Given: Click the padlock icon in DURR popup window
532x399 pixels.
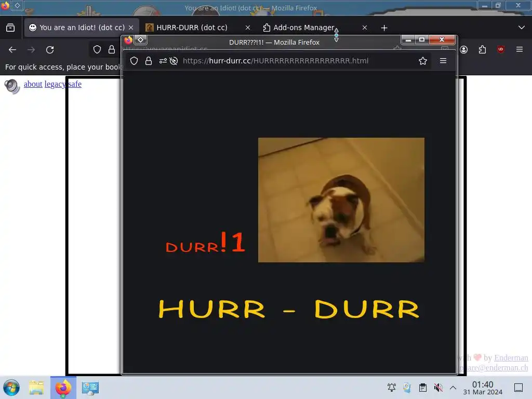Looking at the screenshot, I should 148,61.
